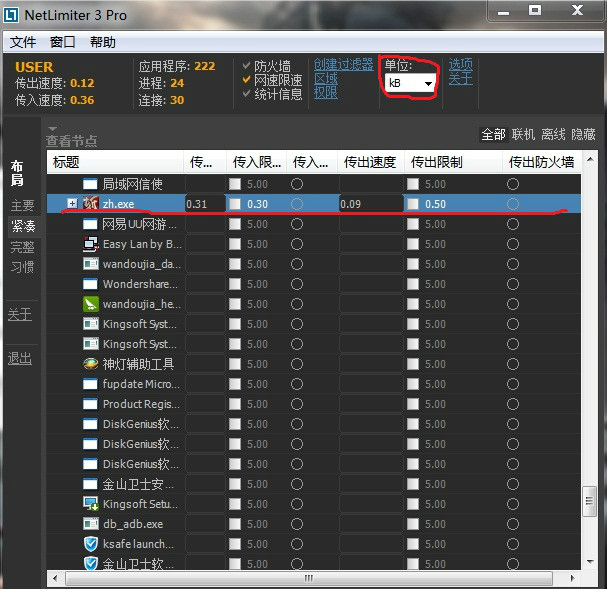The width and height of the screenshot is (607, 589).
Task: Switch to the 全部 filter tab
Action: (493, 135)
